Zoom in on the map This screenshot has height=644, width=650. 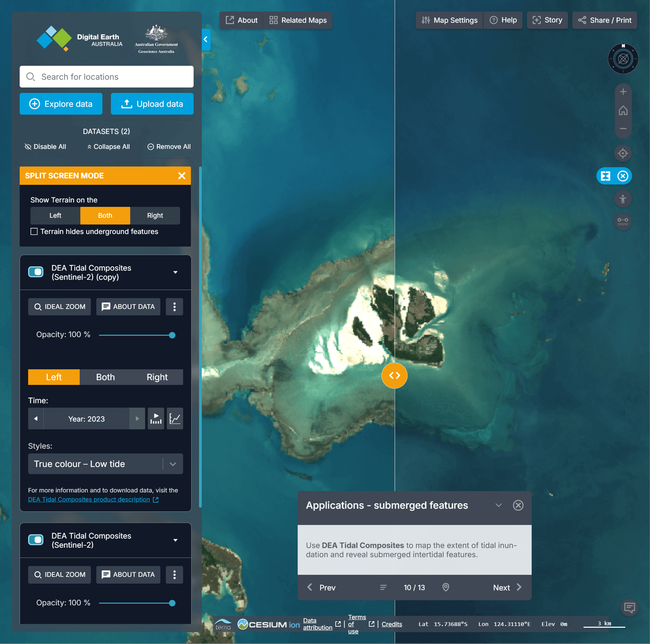point(623,92)
